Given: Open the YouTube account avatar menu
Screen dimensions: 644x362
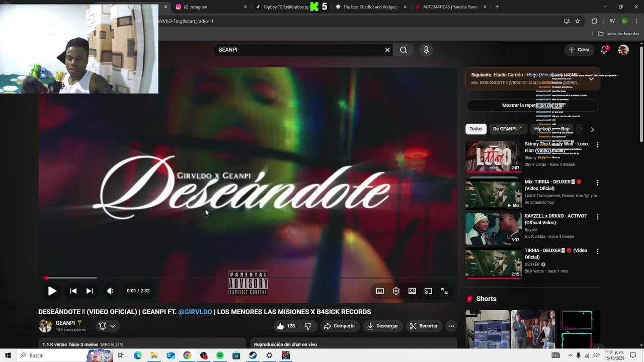Looking at the screenshot, I should [x=623, y=50].
